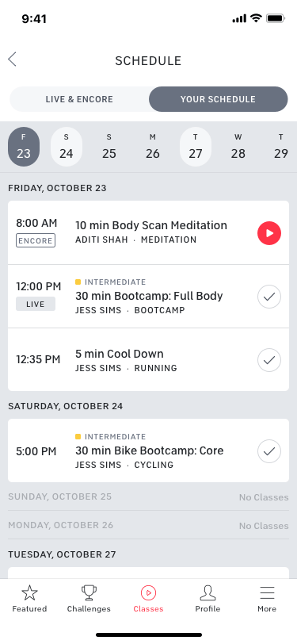Tap the back arrow icon
This screenshot has width=297, height=644.
[13, 59]
